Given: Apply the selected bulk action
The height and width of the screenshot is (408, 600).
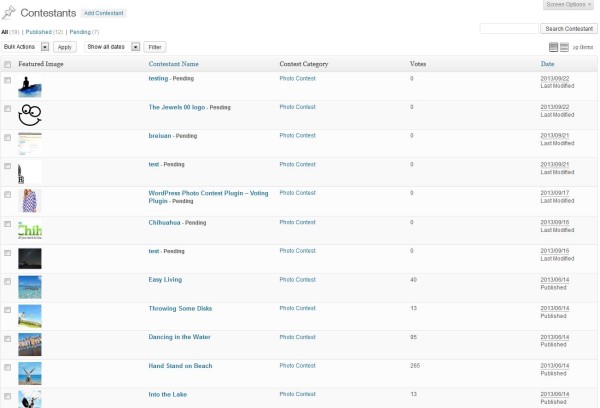Looking at the screenshot, I should [x=65, y=47].
